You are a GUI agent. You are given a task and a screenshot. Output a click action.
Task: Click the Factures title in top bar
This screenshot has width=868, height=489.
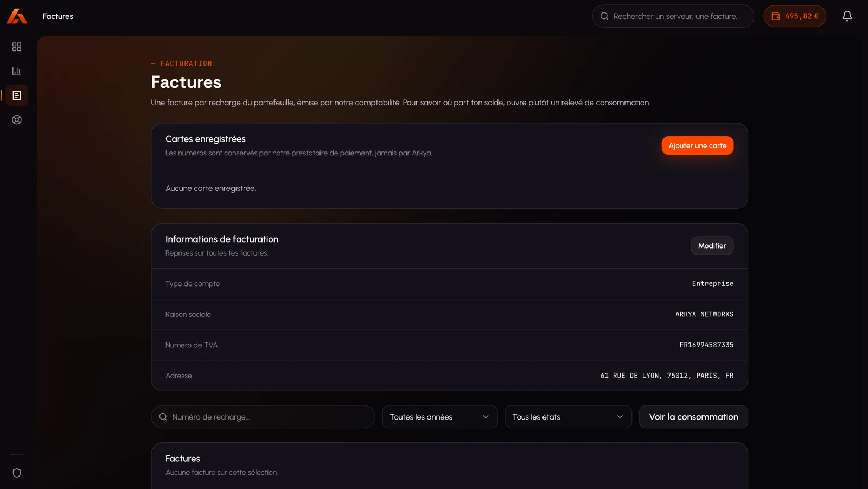[x=58, y=16]
